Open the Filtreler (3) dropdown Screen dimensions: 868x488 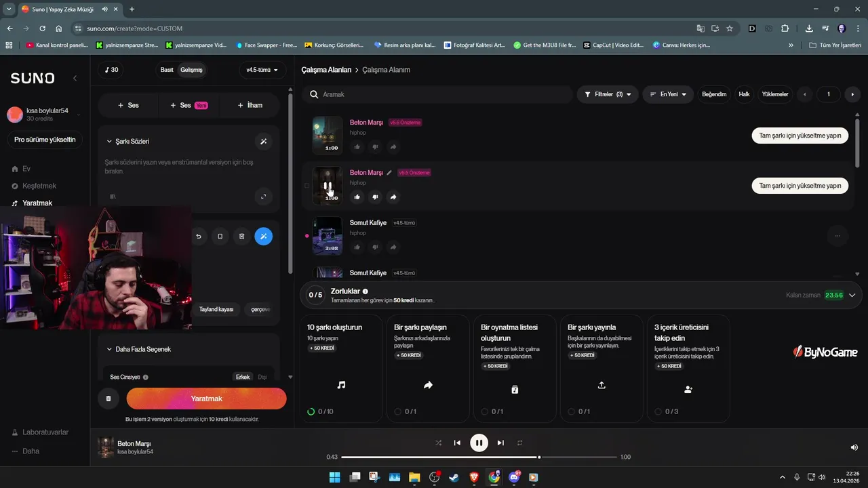point(608,94)
